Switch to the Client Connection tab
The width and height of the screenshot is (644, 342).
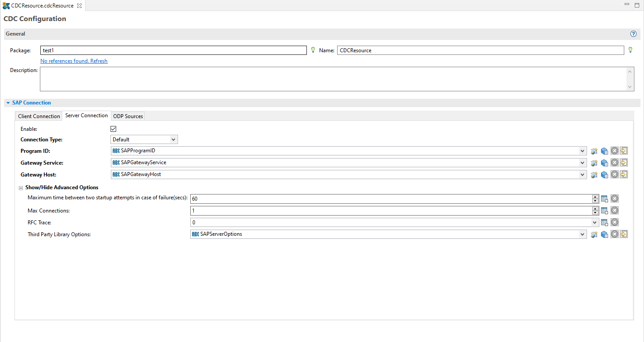click(x=39, y=116)
